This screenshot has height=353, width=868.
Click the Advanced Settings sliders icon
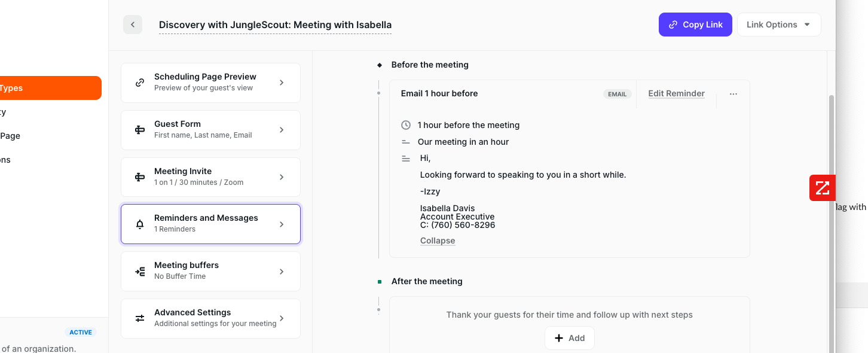pos(140,319)
